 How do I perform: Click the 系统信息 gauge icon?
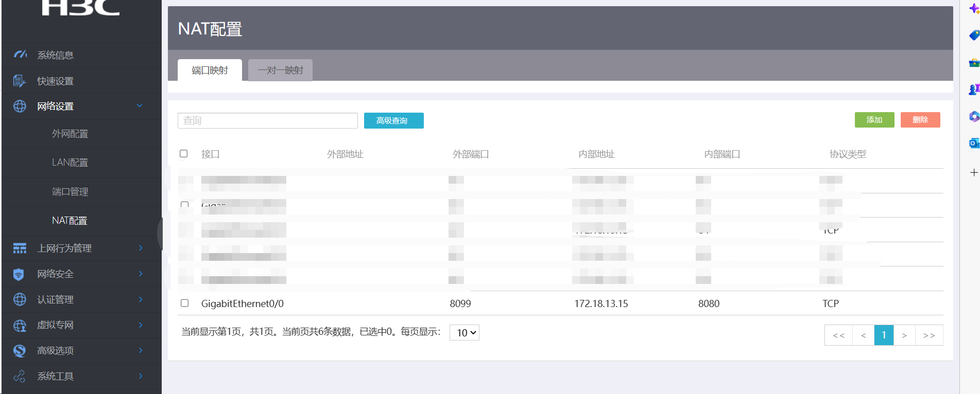20,55
